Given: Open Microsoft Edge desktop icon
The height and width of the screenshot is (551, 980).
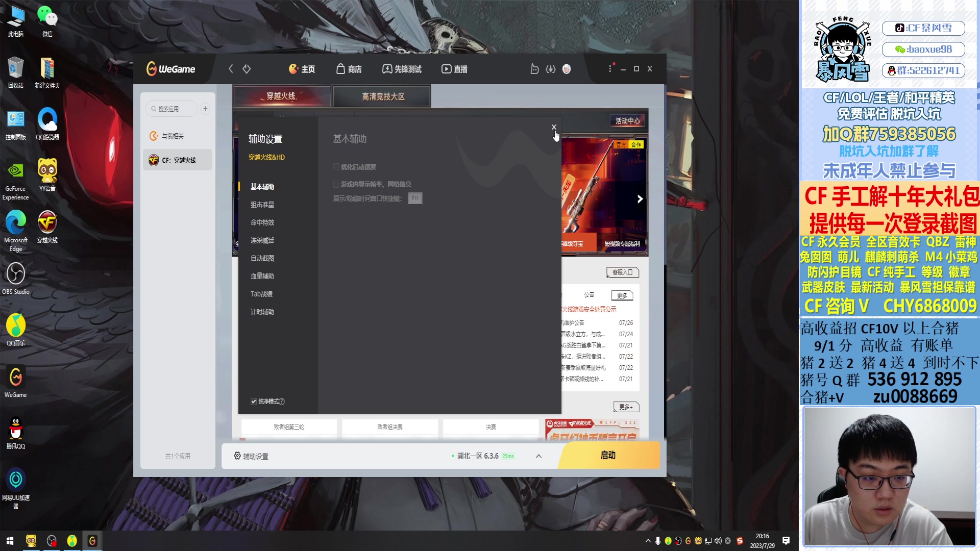Looking at the screenshot, I should click(16, 231).
